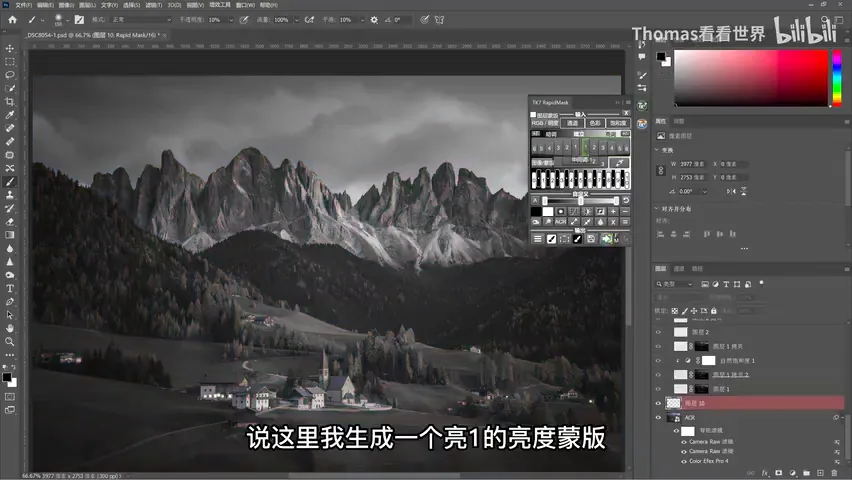The height and width of the screenshot is (480, 852).
Task: Click the RGB / 明度 button in RapidMask
Action: [545, 123]
